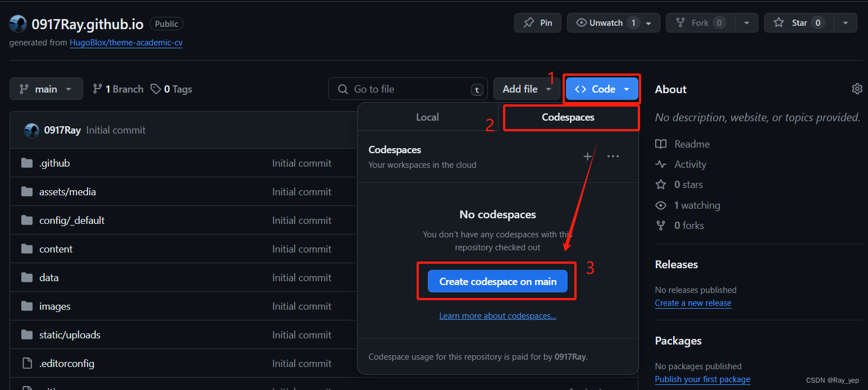Open the config/_default folder
Screen dimensions: 868x390
click(72, 221)
